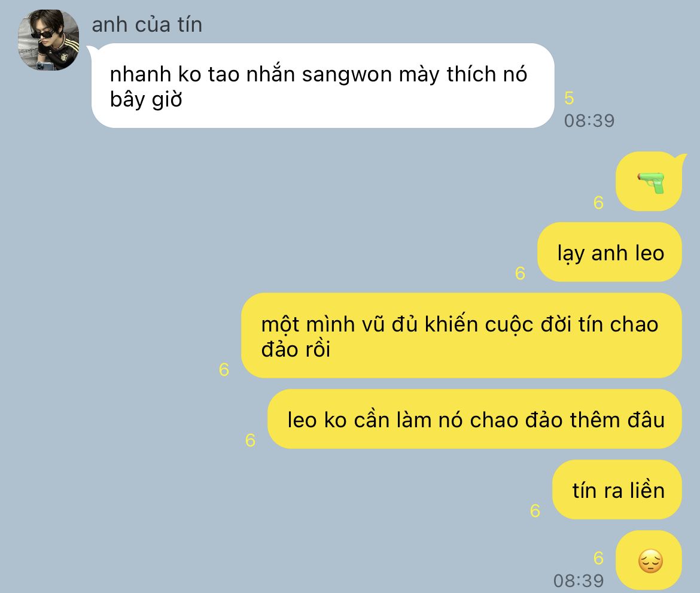Select the 'leo ko cần làm nó' message
This screenshot has height=593, width=700.
click(474, 419)
